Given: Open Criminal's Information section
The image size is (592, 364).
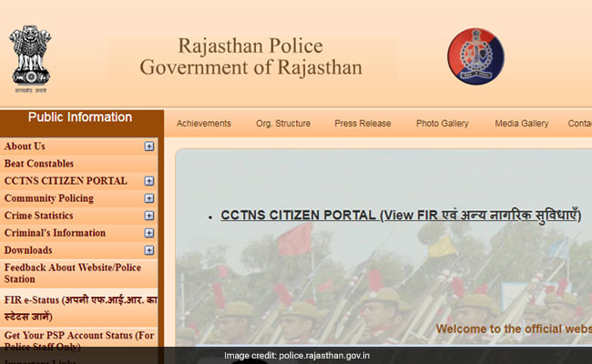Looking at the screenshot, I should (x=56, y=233).
